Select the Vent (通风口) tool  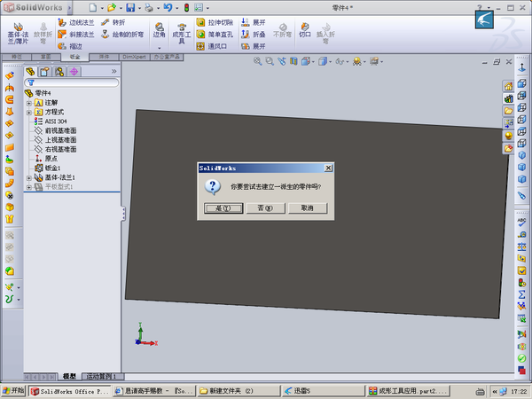(211, 46)
